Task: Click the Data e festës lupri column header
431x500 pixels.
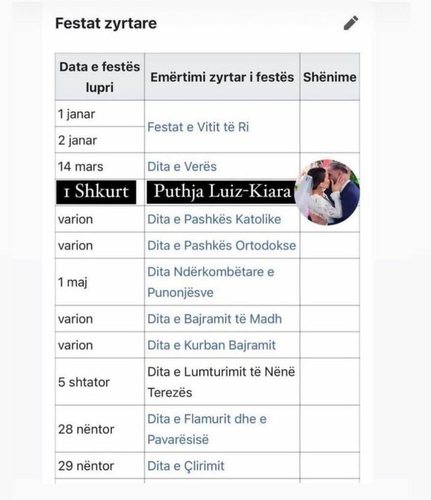Action: [x=100, y=77]
